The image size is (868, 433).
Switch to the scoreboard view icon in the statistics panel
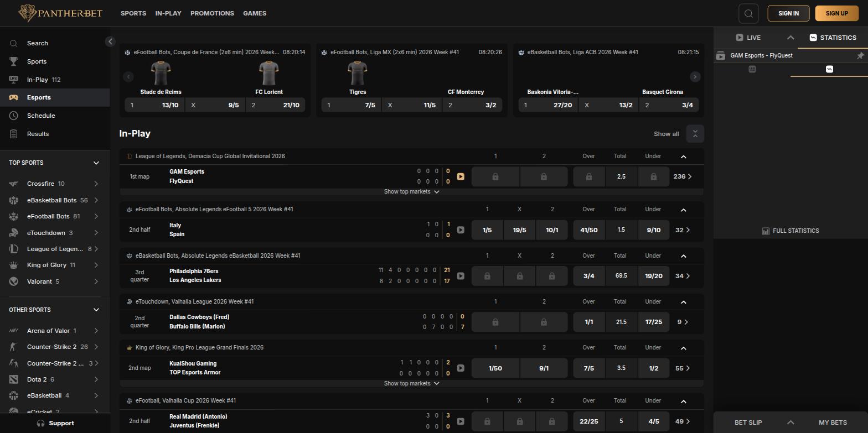click(752, 69)
